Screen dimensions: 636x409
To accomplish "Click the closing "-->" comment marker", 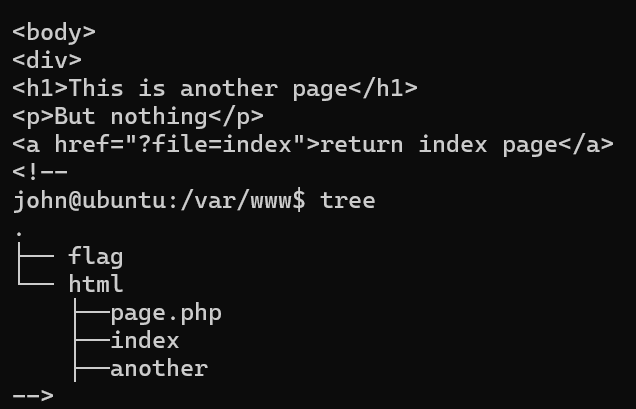I will (x=33, y=396).
